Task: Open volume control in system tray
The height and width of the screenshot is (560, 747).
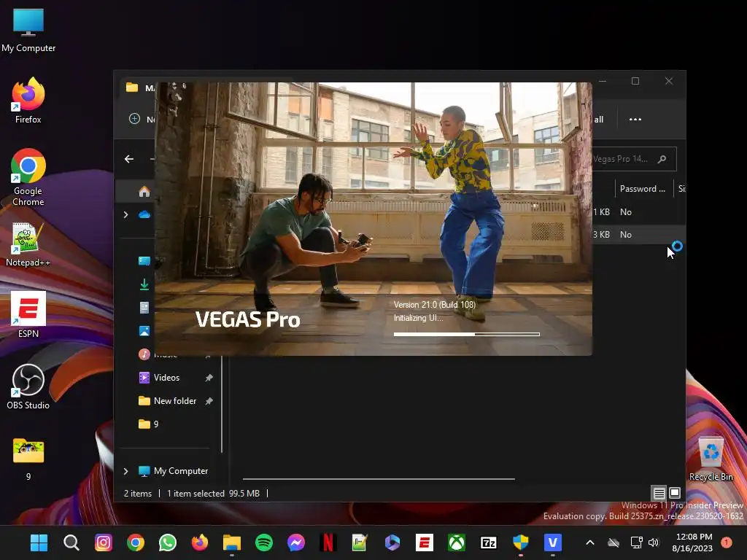Action: click(654, 542)
